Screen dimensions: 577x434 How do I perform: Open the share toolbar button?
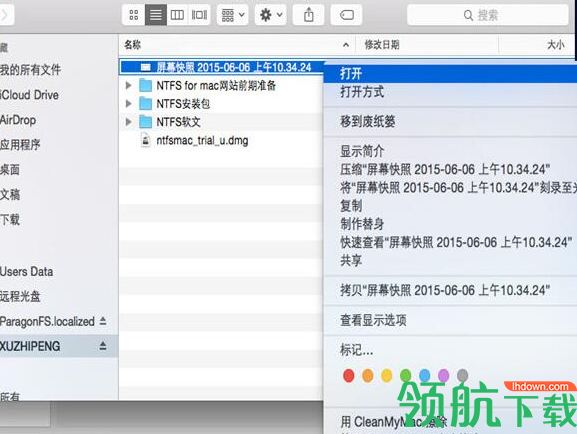[x=308, y=15]
